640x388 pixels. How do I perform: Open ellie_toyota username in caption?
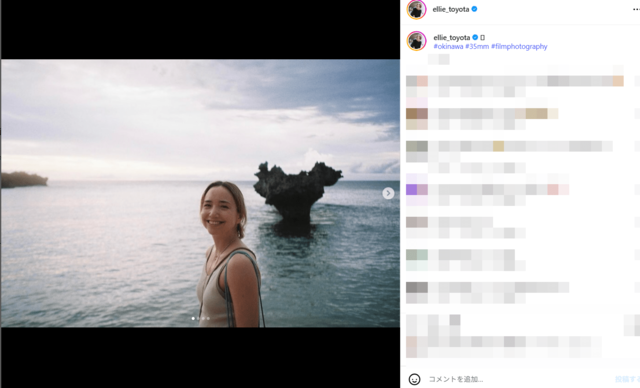click(x=452, y=38)
